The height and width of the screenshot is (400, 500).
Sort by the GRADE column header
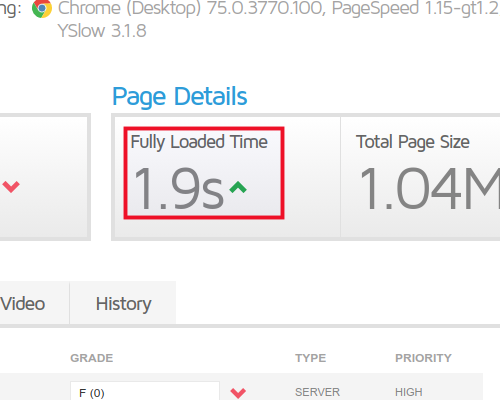point(92,358)
